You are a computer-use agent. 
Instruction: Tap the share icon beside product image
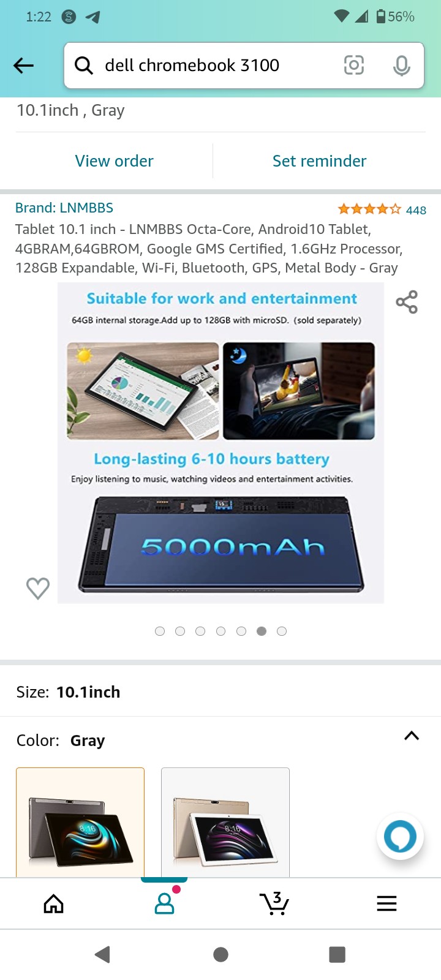[x=407, y=302]
